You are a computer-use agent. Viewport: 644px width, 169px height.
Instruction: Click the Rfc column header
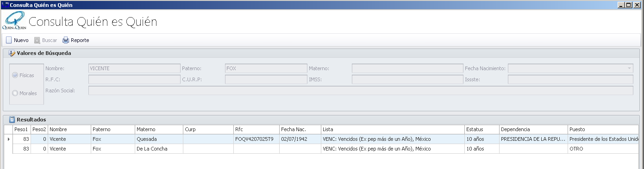(x=256, y=130)
